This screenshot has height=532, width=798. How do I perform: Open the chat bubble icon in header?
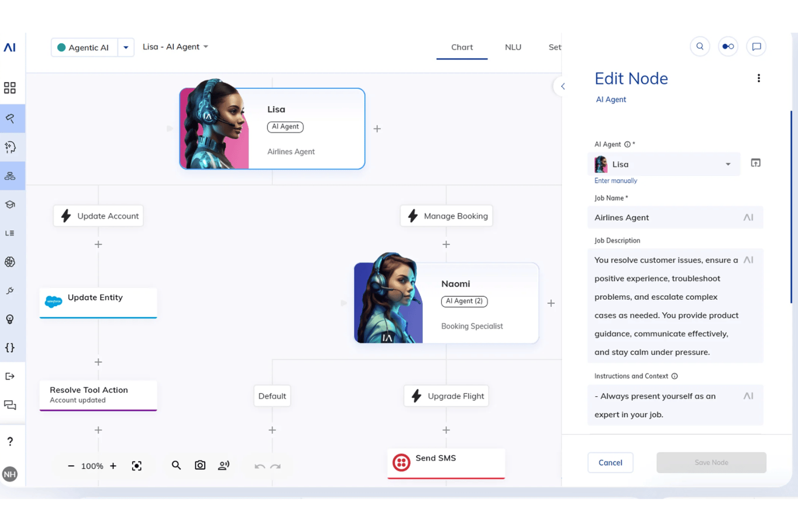tap(756, 46)
